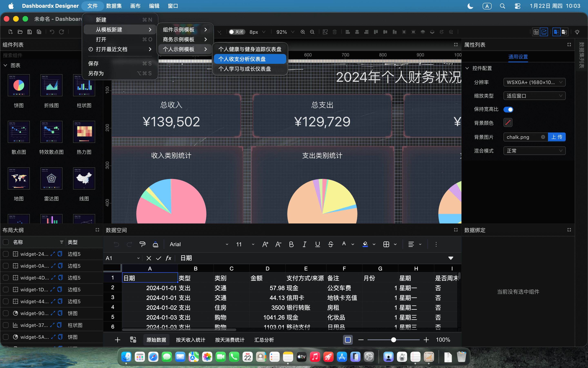
Task: Open the 缩放类型 适应窗口 dropdown
Action: pyautogui.click(x=534, y=96)
